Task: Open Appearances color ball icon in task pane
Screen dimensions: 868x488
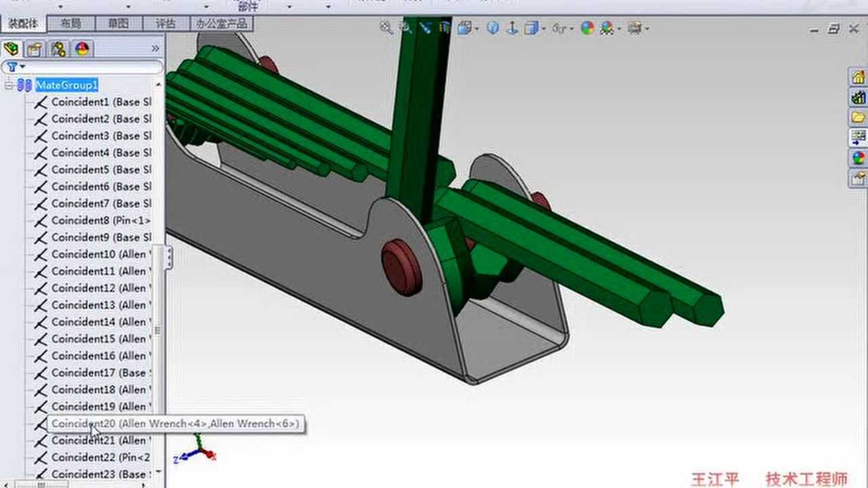Action: 858,158
